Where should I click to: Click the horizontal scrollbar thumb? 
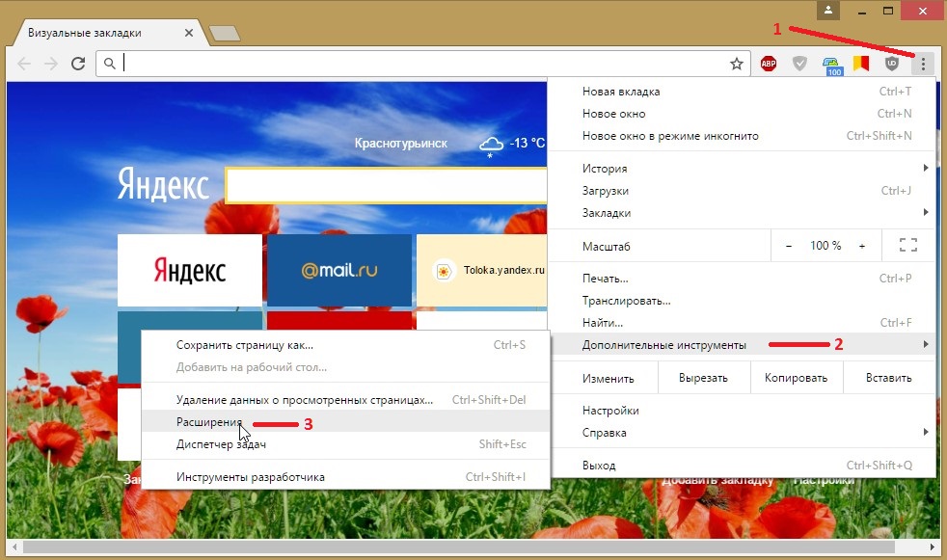pos(458,547)
